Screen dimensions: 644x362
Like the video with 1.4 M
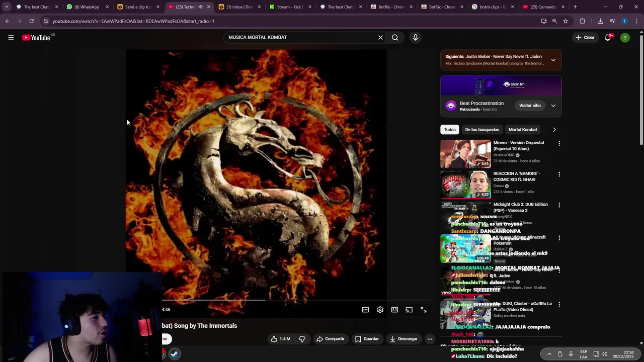click(x=280, y=339)
